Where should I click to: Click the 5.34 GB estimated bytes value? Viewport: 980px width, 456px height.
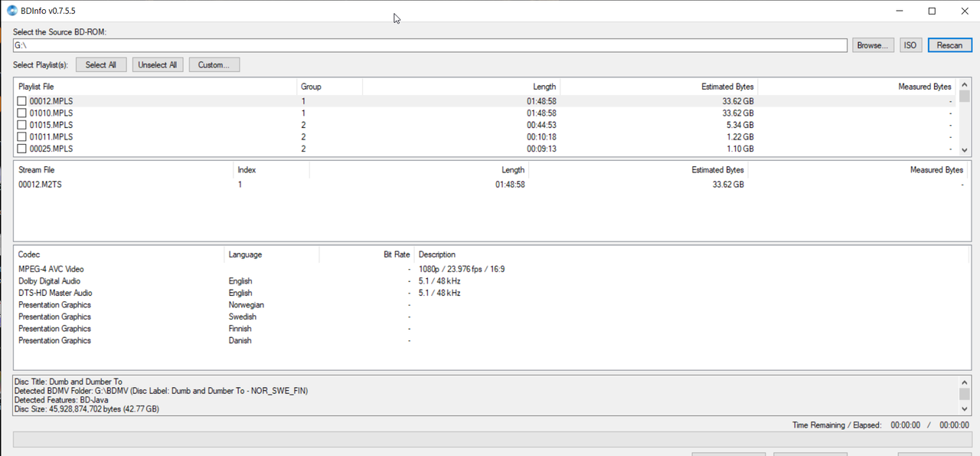(738, 125)
